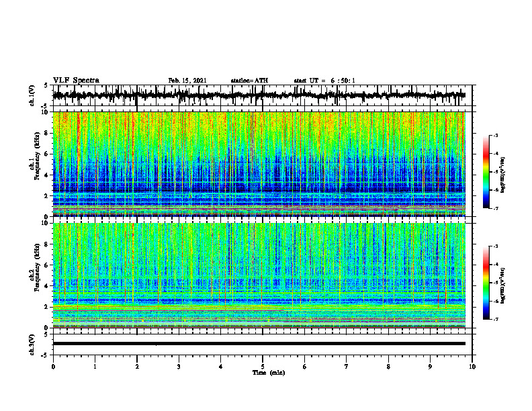Viewport: 532px width, 411px height.
Task: Click the date label "Feb. 15, 2021"
Action: pyautogui.click(x=187, y=81)
